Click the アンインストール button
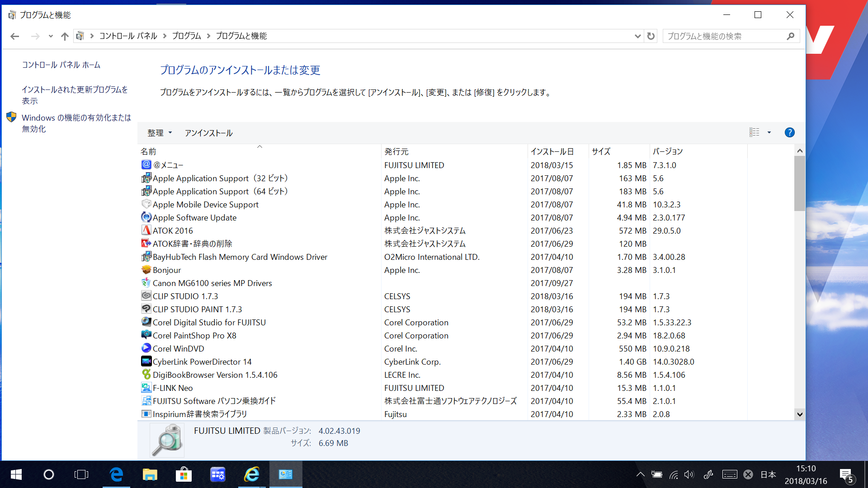The image size is (868, 488). point(208,133)
